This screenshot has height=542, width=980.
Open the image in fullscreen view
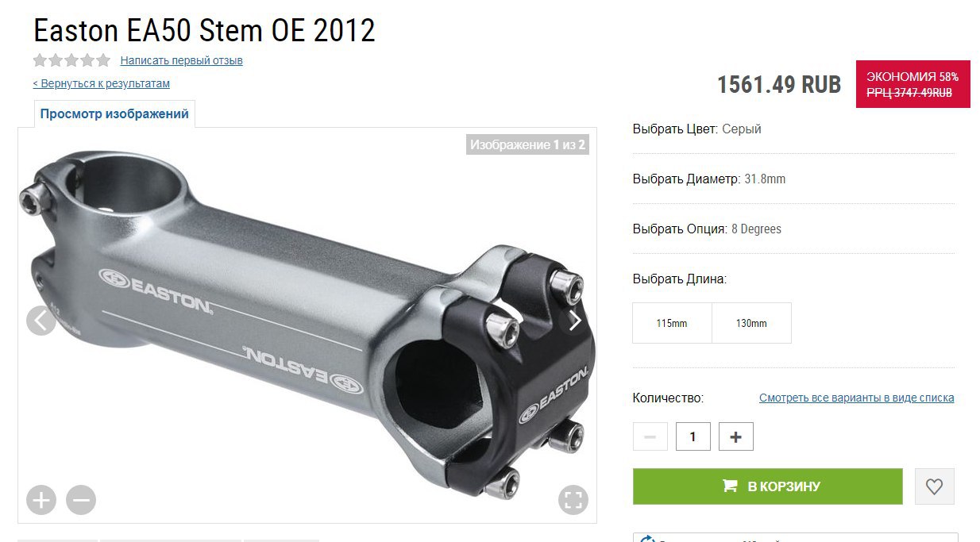pyautogui.click(x=573, y=500)
